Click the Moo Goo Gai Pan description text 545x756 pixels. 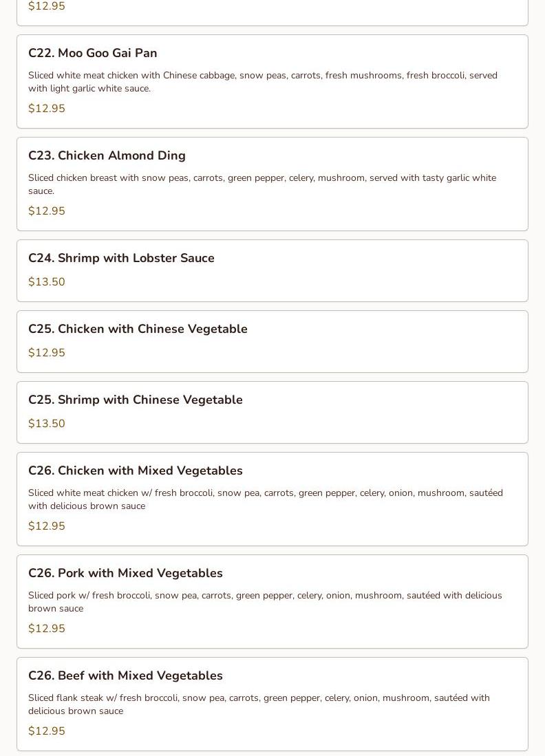262,82
